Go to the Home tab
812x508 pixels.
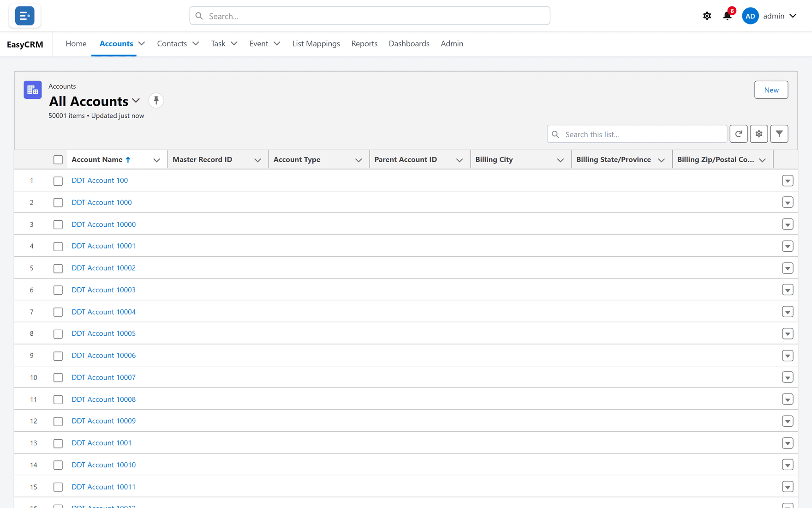point(76,43)
